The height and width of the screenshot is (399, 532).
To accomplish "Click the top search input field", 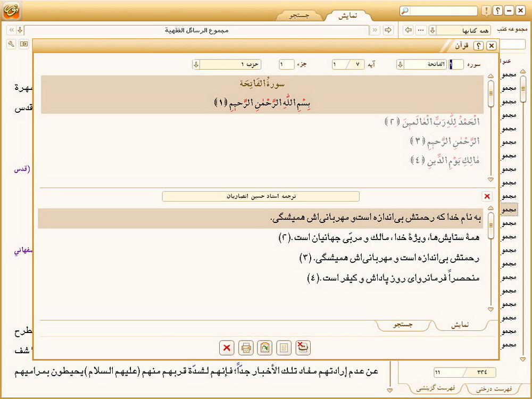I will click(x=443, y=11).
